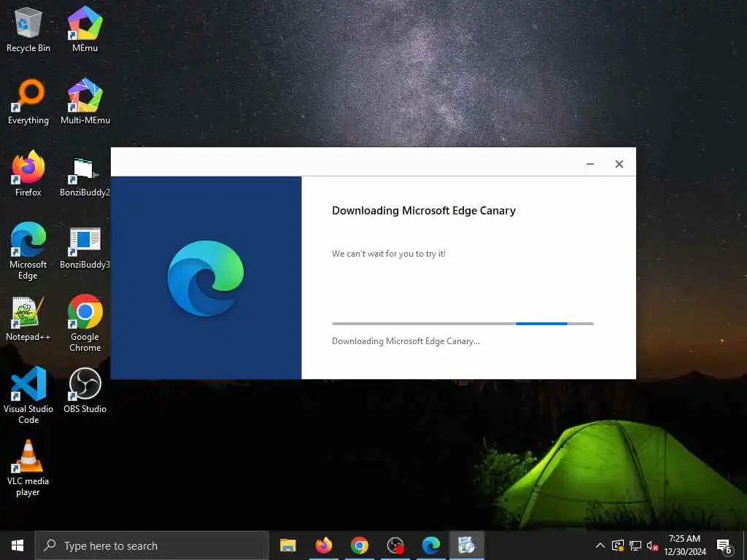Show hidden system tray icons
Viewport: 747px width, 560px height.
[600, 545]
